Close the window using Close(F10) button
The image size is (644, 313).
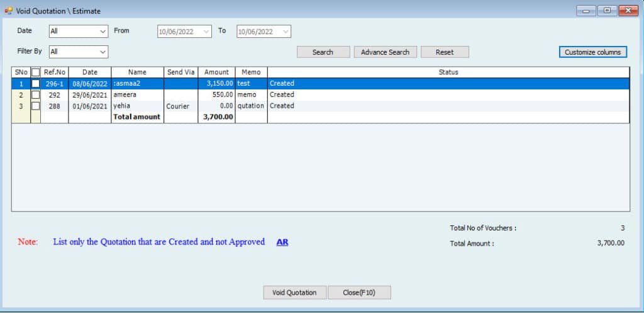[x=359, y=292]
